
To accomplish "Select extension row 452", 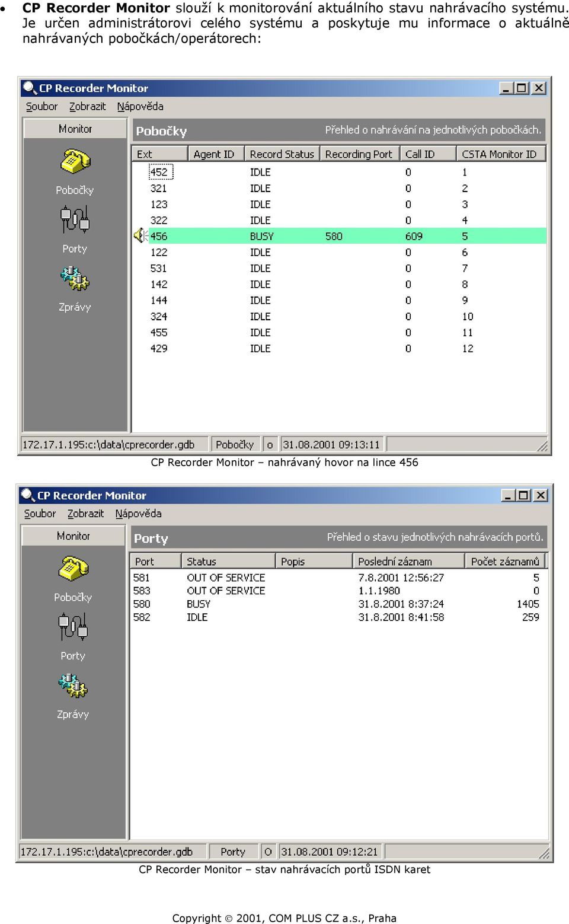I will [338, 172].
